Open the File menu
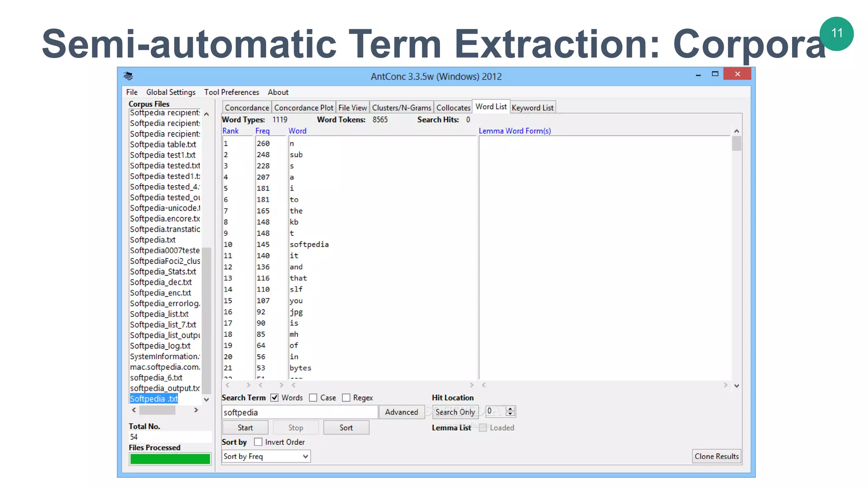The image size is (868, 488). pos(132,92)
